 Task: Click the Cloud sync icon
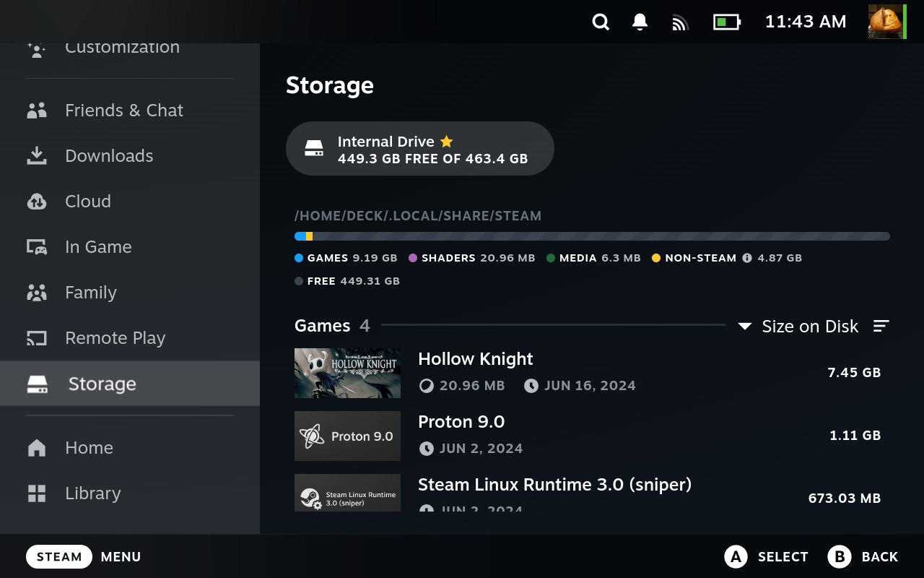[x=37, y=202]
